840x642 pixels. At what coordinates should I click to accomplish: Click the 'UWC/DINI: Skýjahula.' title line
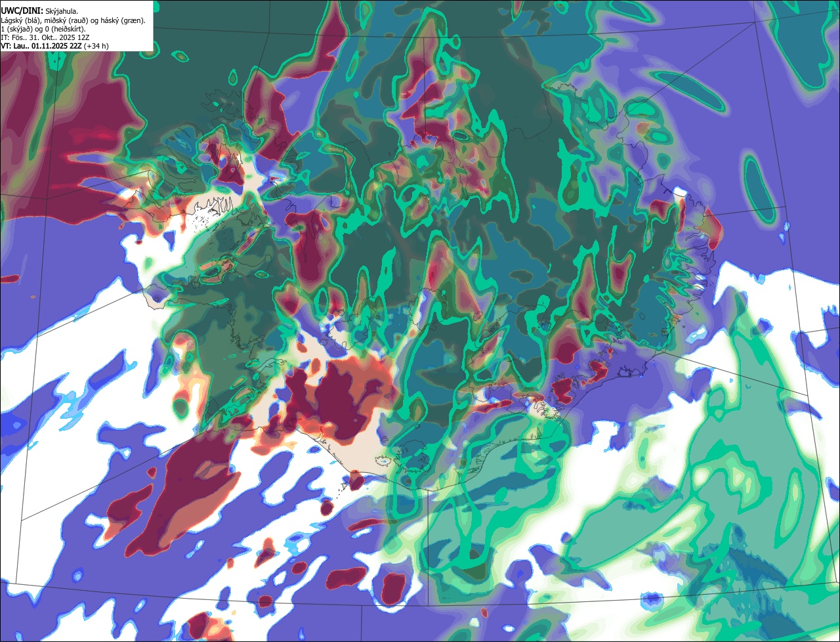[x=39, y=11]
